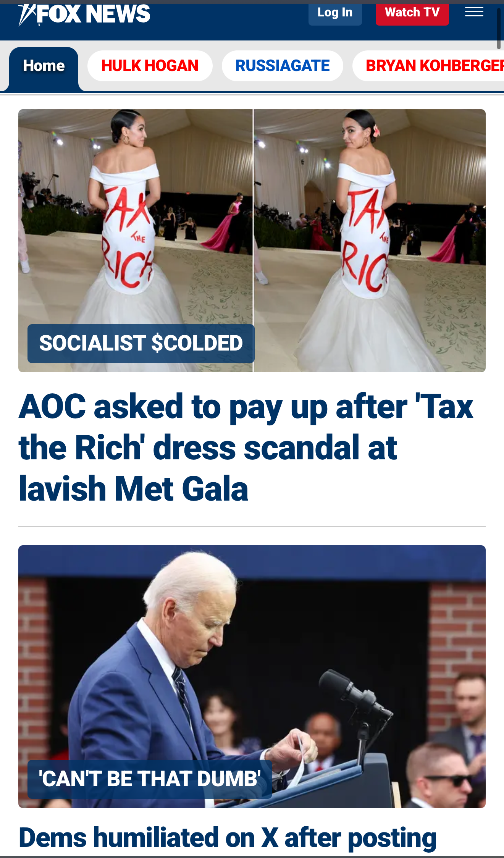Click the 'the Rich' dress scandal' headline line
Image resolution: width=504 pixels, height=858 pixels.
coord(208,448)
